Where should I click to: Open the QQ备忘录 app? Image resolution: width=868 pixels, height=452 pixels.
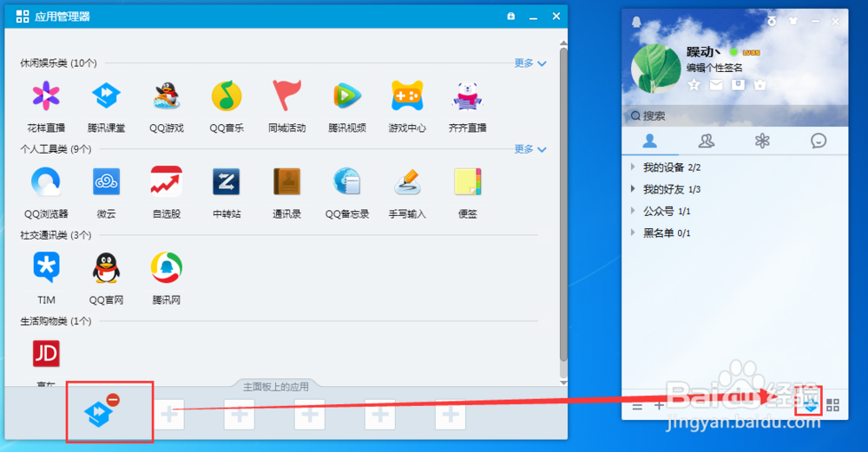click(x=347, y=182)
